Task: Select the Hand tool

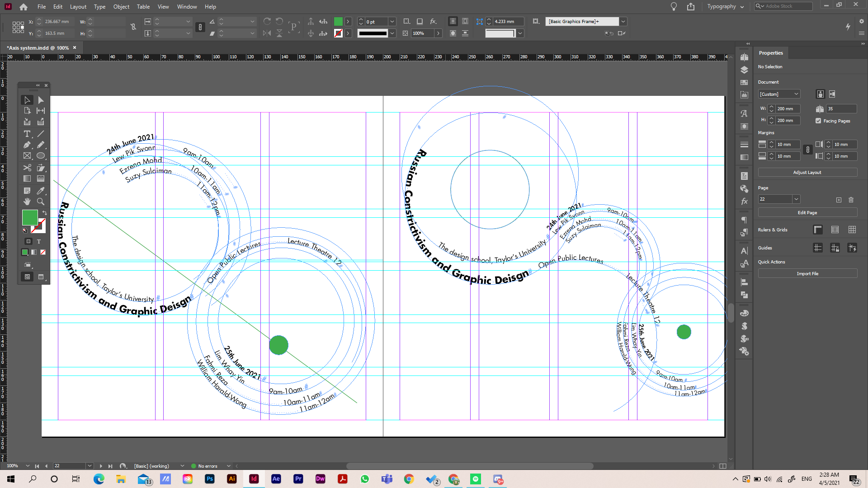Action: pos(27,202)
